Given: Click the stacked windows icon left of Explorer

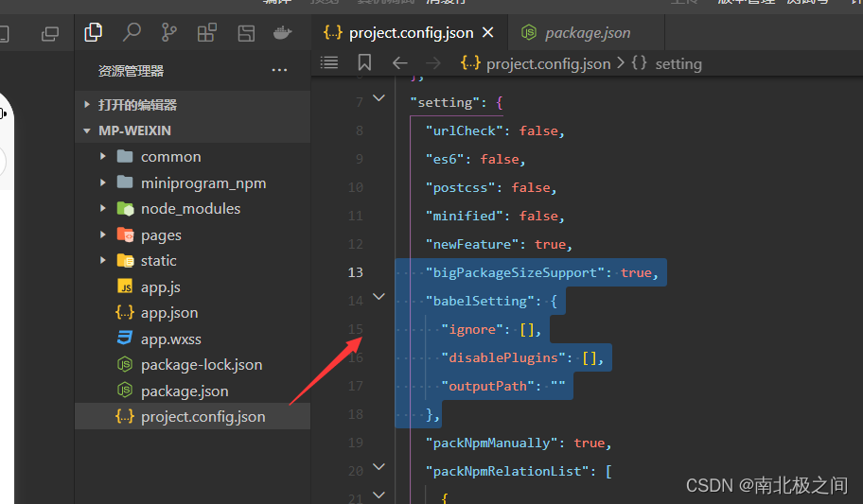Looking at the screenshot, I should click(x=50, y=34).
